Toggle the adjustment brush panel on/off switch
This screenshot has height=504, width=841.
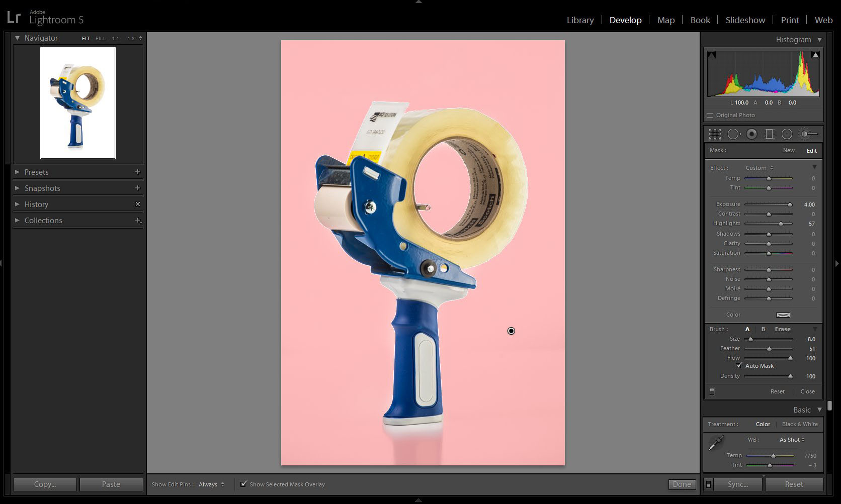coord(712,391)
